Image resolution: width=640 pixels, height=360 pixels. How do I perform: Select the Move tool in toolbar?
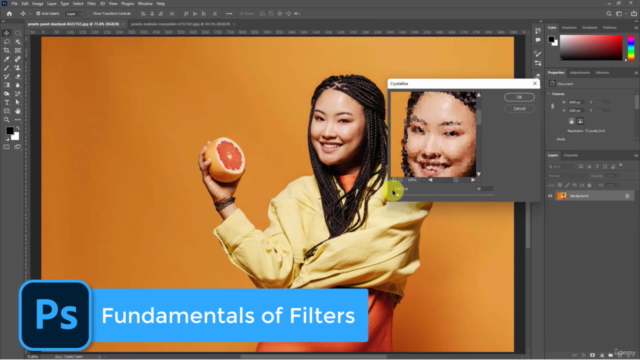click(7, 33)
